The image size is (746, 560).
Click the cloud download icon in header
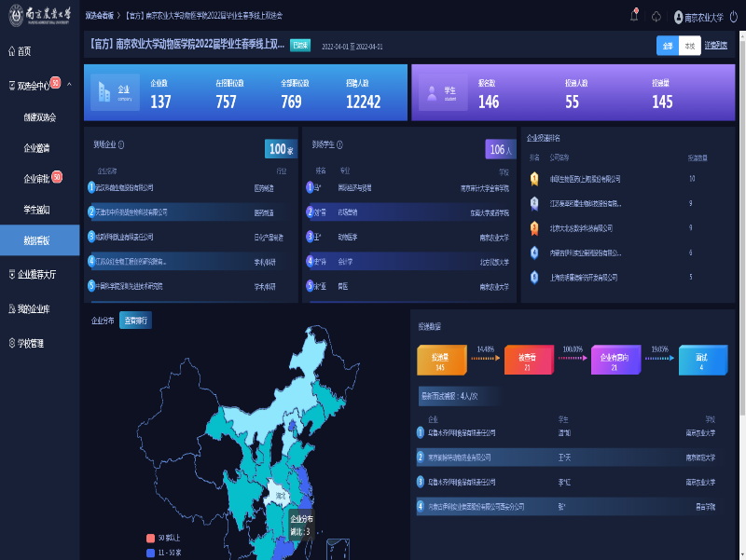tap(656, 16)
